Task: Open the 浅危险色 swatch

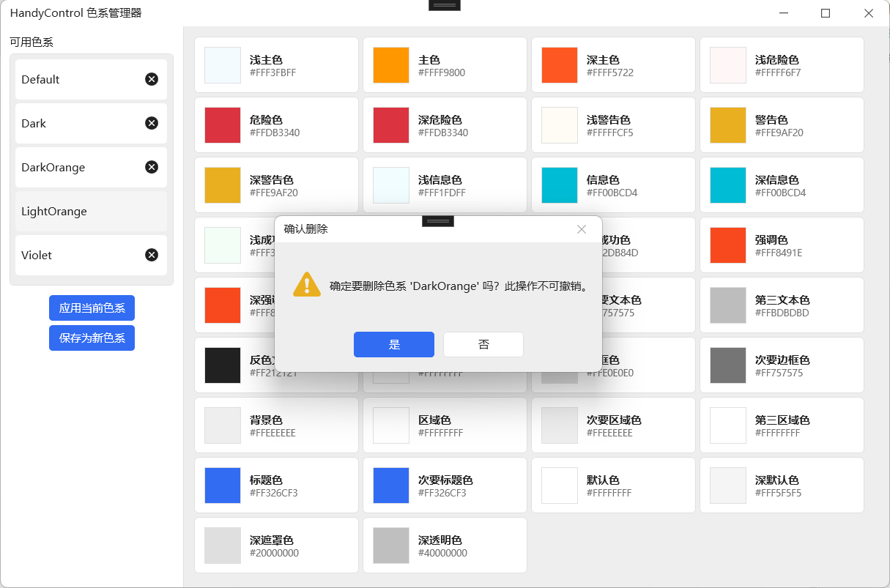Action: (x=728, y=65)
